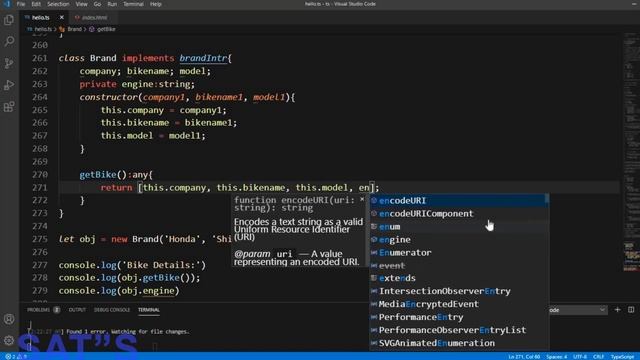The height and width of the screenshot is (360, 640).
Task: Open the Selection menu
Action: tap(58, 4)
